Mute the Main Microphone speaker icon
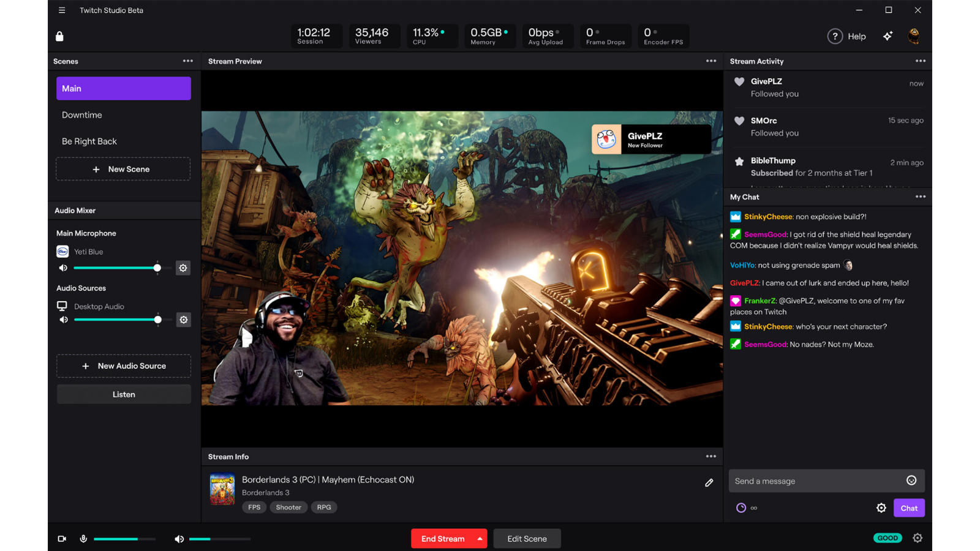The height and width of the screenshot is (551, 980). point(63,268)
